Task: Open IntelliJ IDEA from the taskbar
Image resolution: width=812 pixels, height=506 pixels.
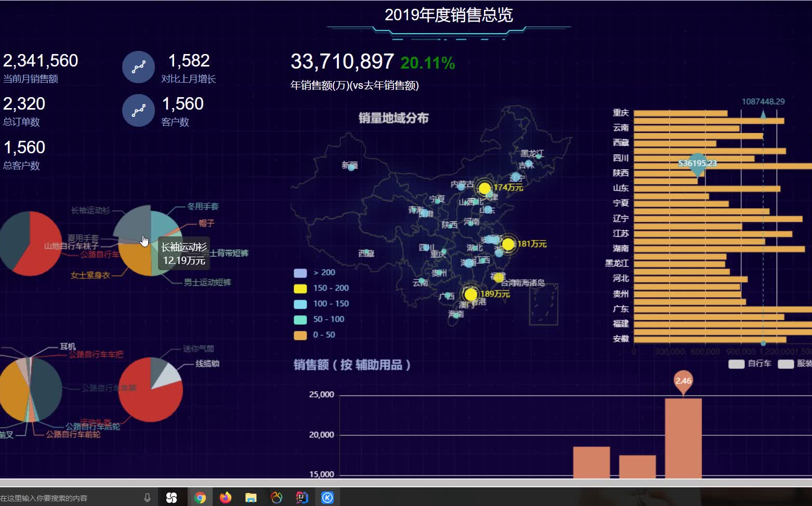Action: [x=302, y=498]
